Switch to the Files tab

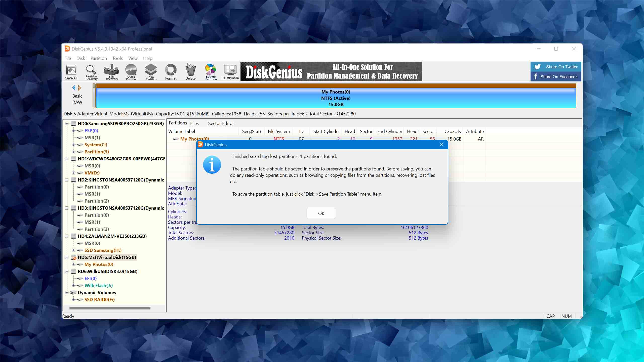click(194, 123)
